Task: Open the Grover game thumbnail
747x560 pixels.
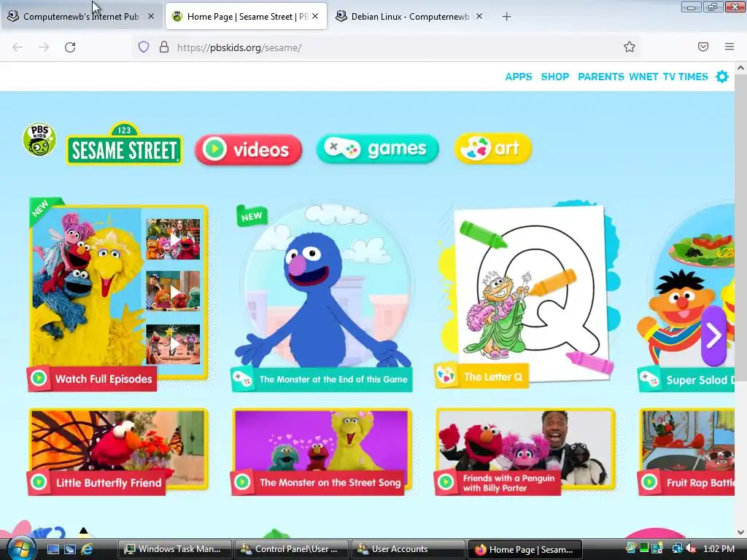Action: [324, 286]
